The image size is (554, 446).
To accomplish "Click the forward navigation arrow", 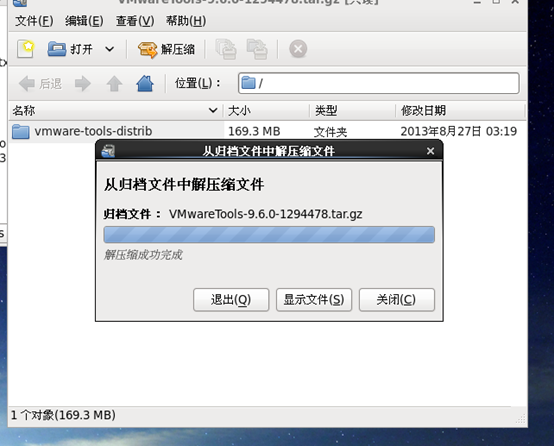I will click(83, 84).
